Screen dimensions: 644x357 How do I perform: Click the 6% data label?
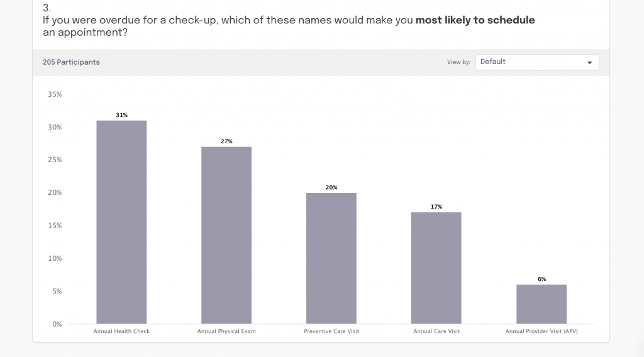541,279
